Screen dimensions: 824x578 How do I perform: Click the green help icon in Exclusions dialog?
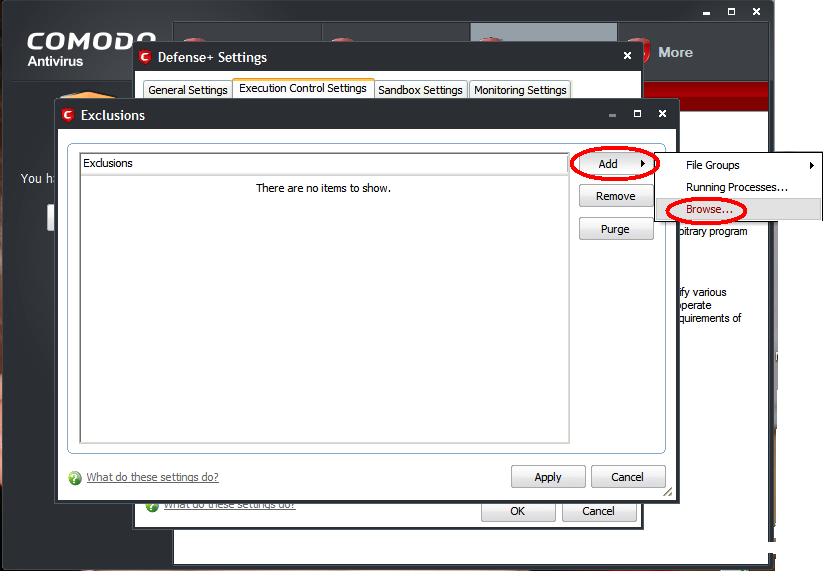pyautogui.click(x=75, y=478)
